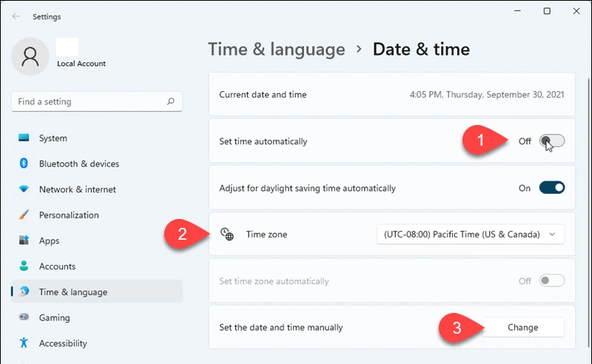The image size is (592, 364).
Task: Click the back arrow in Settings title bar
Action: coord(16,16)
